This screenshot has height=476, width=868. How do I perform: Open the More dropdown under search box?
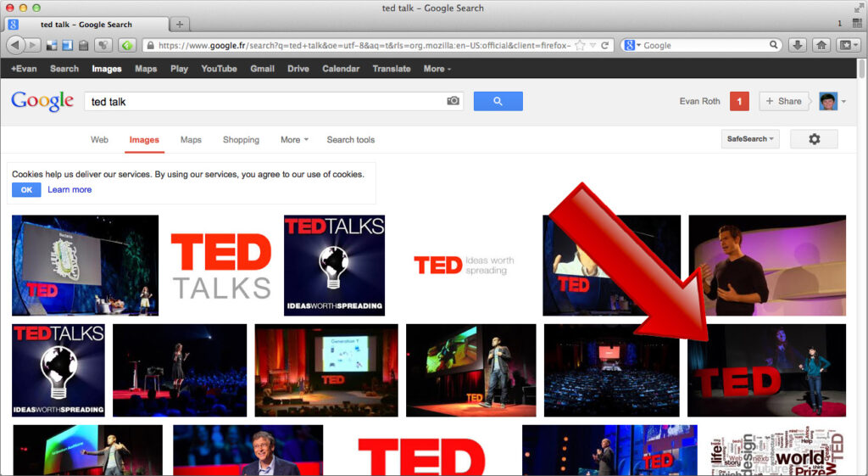[294, 140]
